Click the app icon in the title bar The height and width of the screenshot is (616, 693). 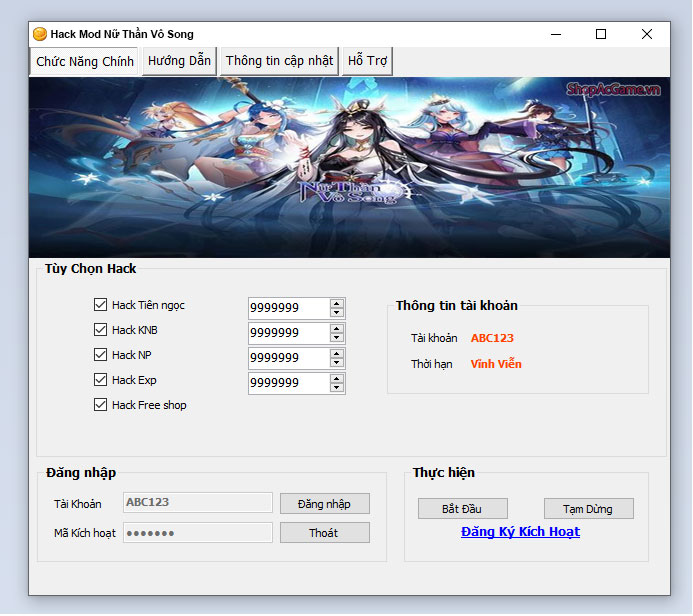[40, 34]
